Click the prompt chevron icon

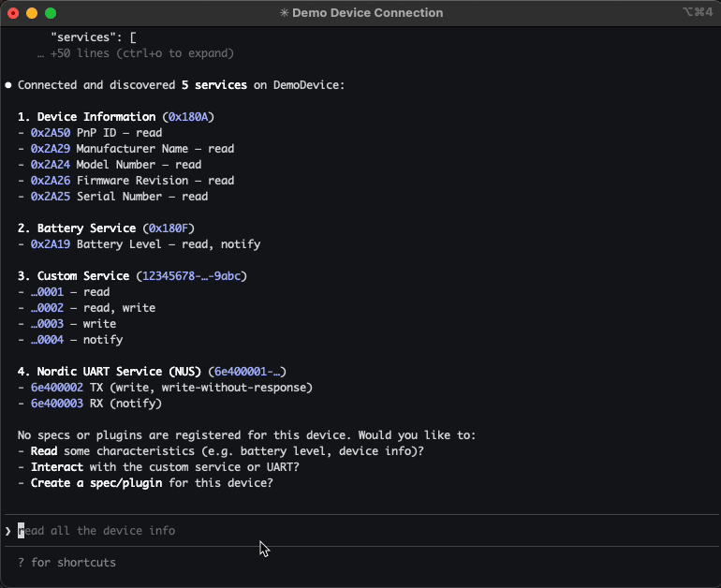(x=8, y=531)
